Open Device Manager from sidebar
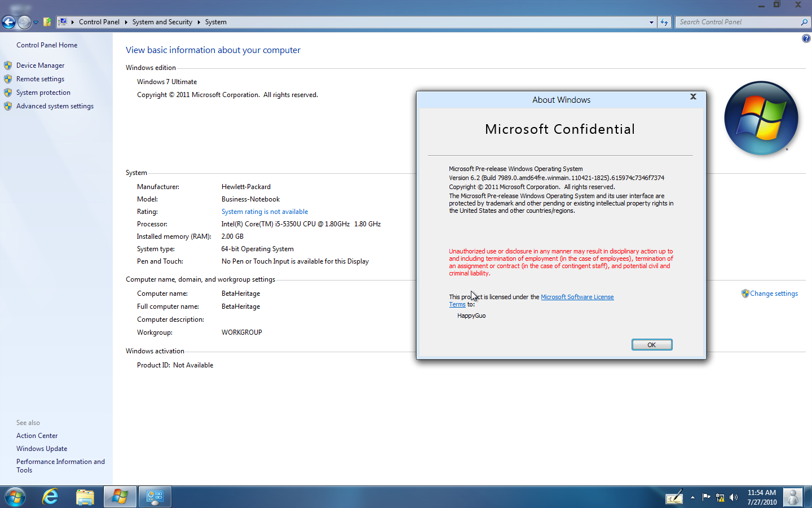The width and height of the screenshot is (812, 508). (x=40, y=65)
